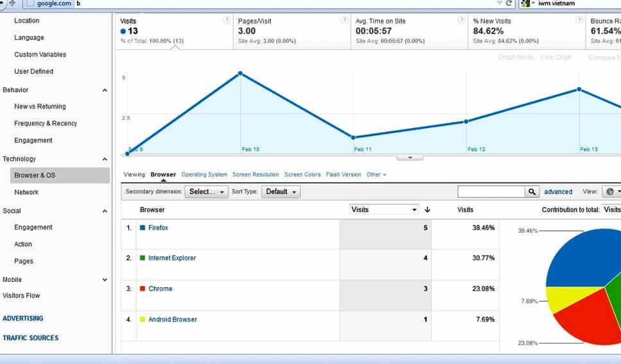Open the Social Action report
The height and width of the screenshot is (364, 621).
point(23,245)
